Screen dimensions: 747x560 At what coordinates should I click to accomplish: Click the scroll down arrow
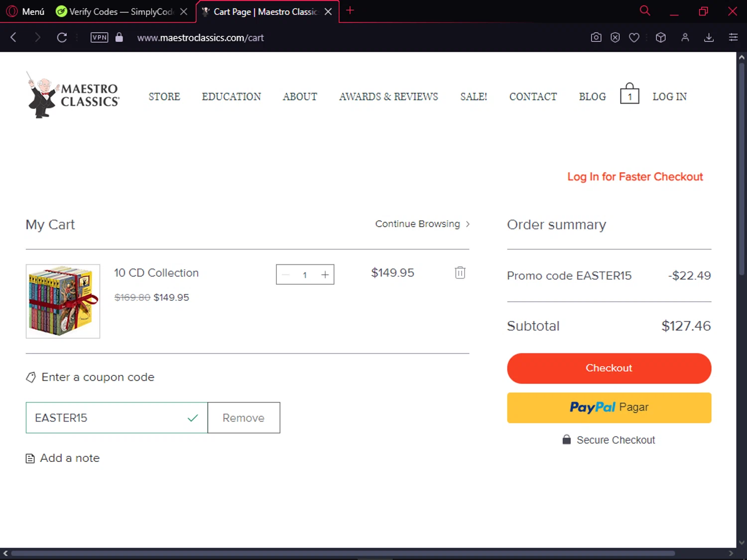point(742,543)
